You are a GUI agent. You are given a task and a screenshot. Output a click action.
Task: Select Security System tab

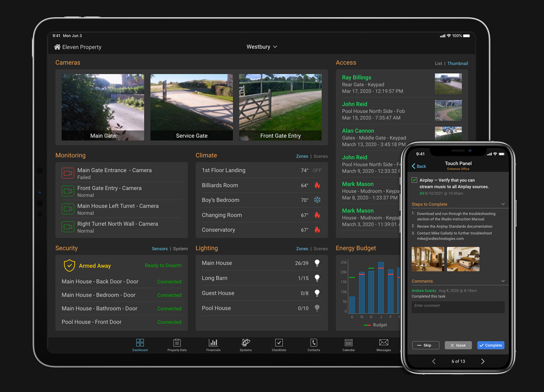[180, 249]
